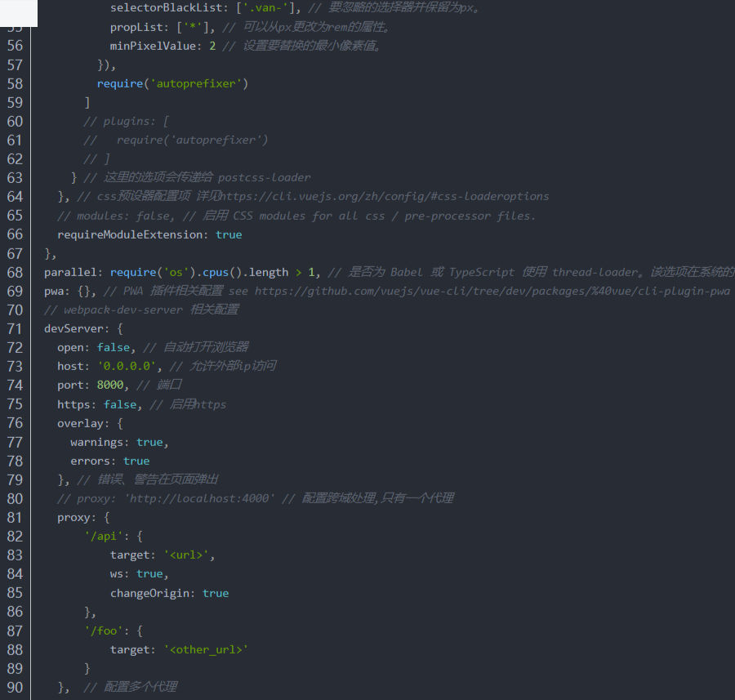The width and height of the screenshot is (735, 700).
Task: Click line number 71 in the gutter
Action: 15,329
